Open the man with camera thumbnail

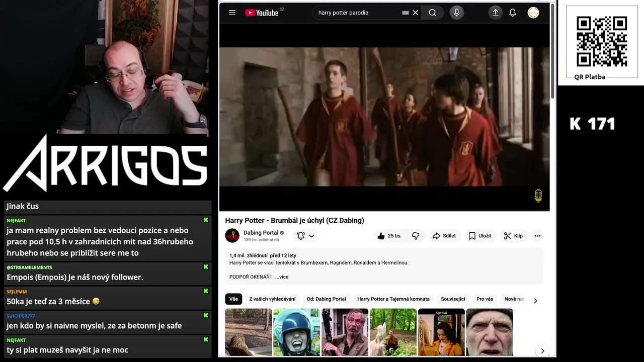pyautogui.click(x=345, y=332)
